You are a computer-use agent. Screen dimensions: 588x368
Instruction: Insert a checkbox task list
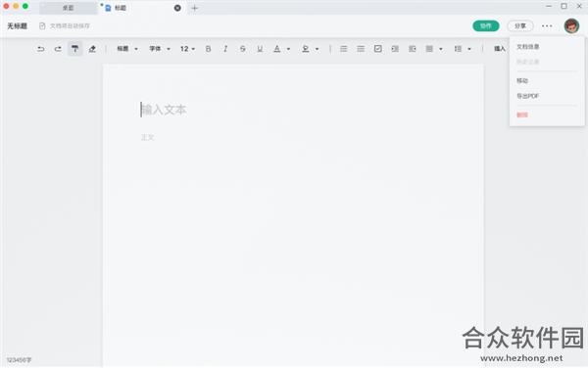(378, 49)
